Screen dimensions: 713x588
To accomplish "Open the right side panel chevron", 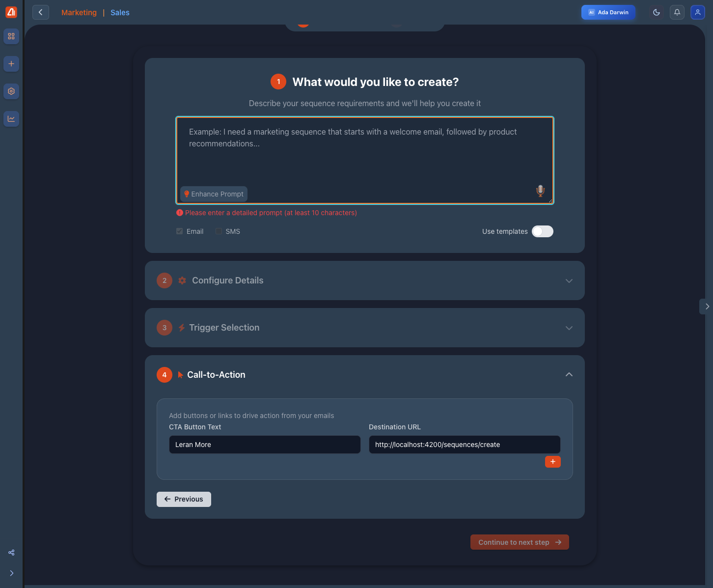I will [x=707, y=307].
